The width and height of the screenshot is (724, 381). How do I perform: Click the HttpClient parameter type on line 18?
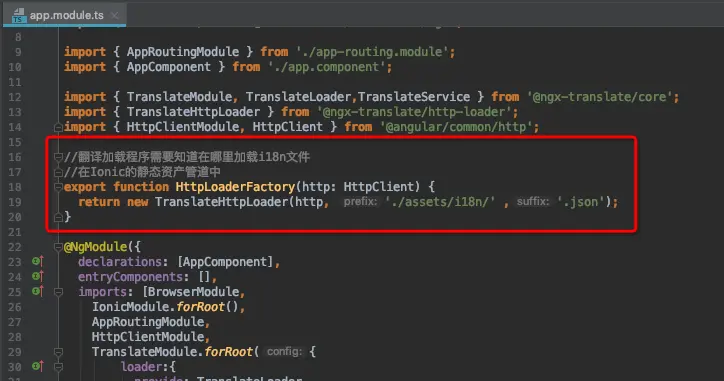tap(378, 187)
